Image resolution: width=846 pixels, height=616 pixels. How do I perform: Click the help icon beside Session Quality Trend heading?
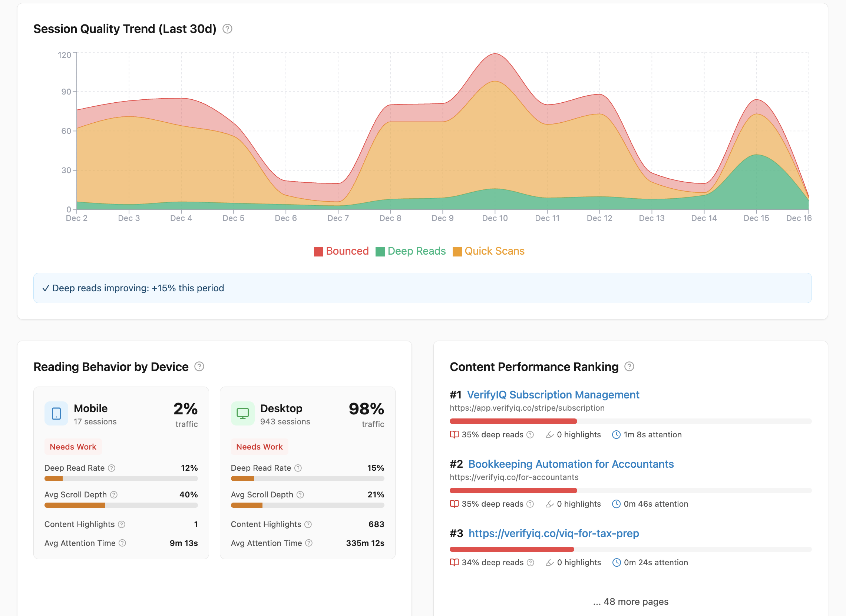point(227,29)
